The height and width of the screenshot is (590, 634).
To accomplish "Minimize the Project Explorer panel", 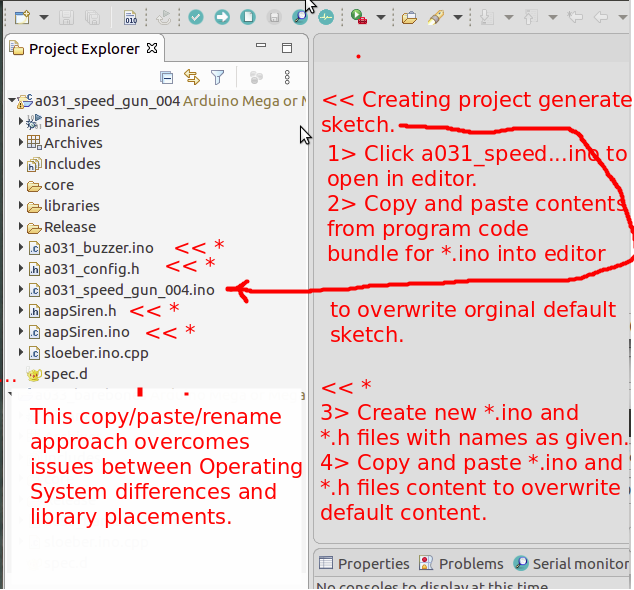I will tap(262, 48).
